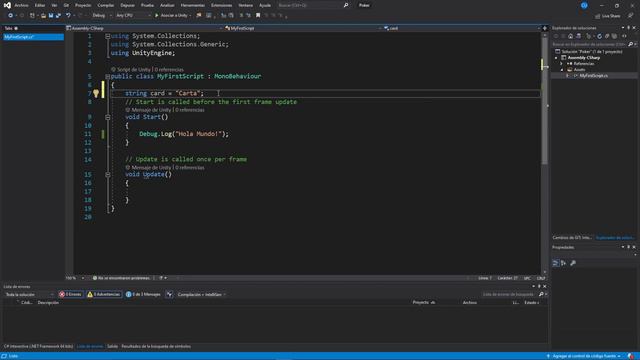Viewport: 640px width, 360px height.
Task: Collapse the using directives block at line 1
Action: pos(108,36)
